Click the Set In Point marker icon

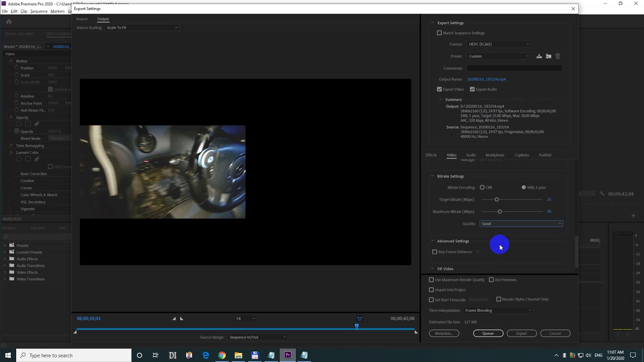pos(174,318)
